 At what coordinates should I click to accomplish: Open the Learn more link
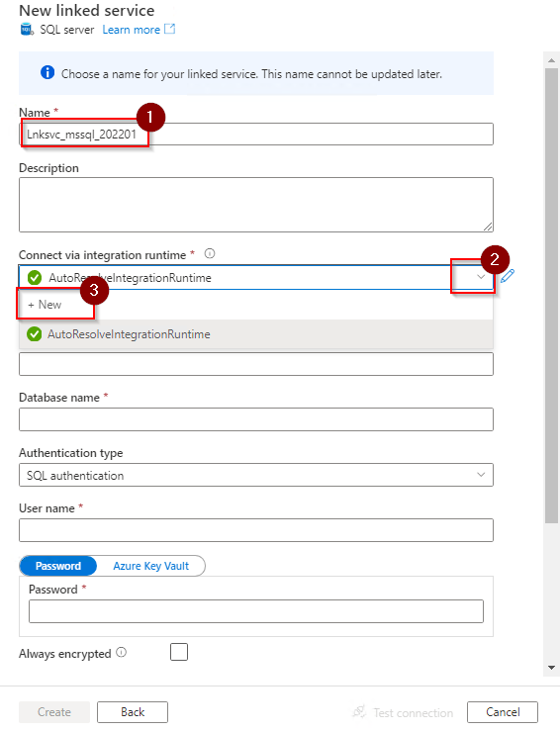click(132, 30)
